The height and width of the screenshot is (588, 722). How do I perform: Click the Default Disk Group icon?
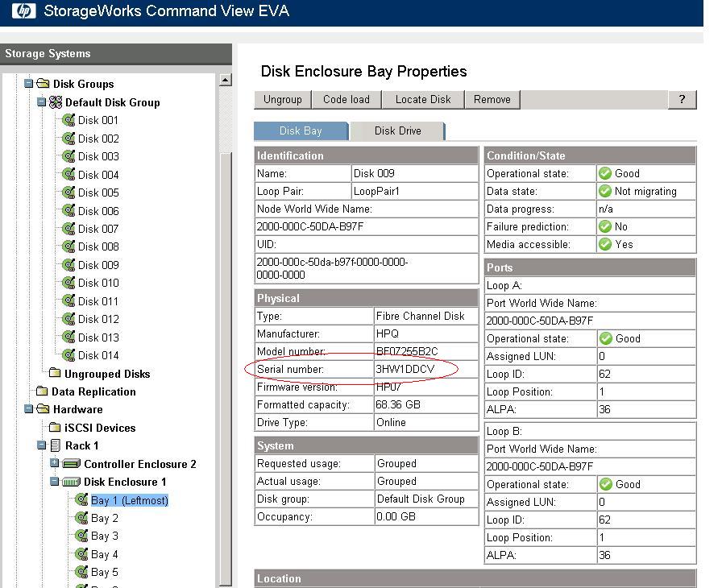(56, 102)
